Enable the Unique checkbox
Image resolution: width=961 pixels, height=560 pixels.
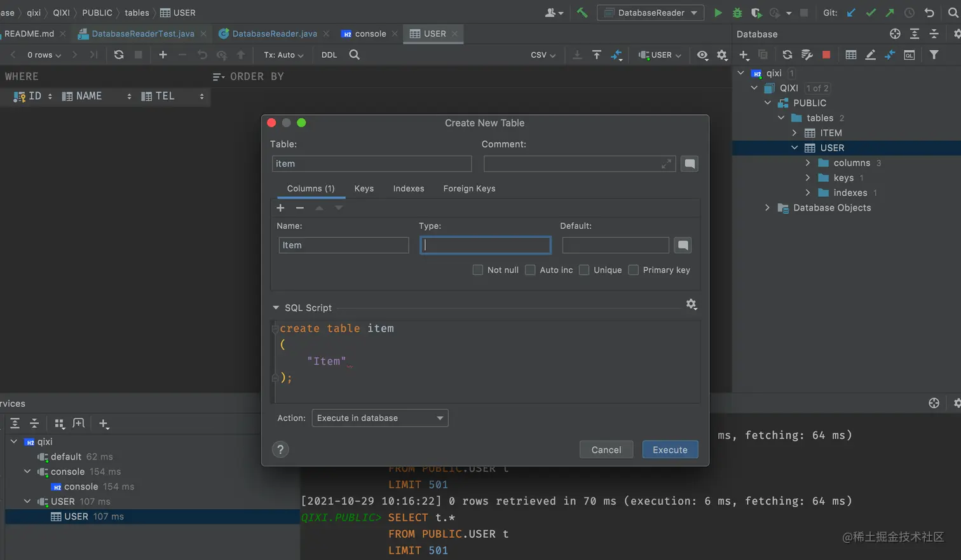(584, 270)
